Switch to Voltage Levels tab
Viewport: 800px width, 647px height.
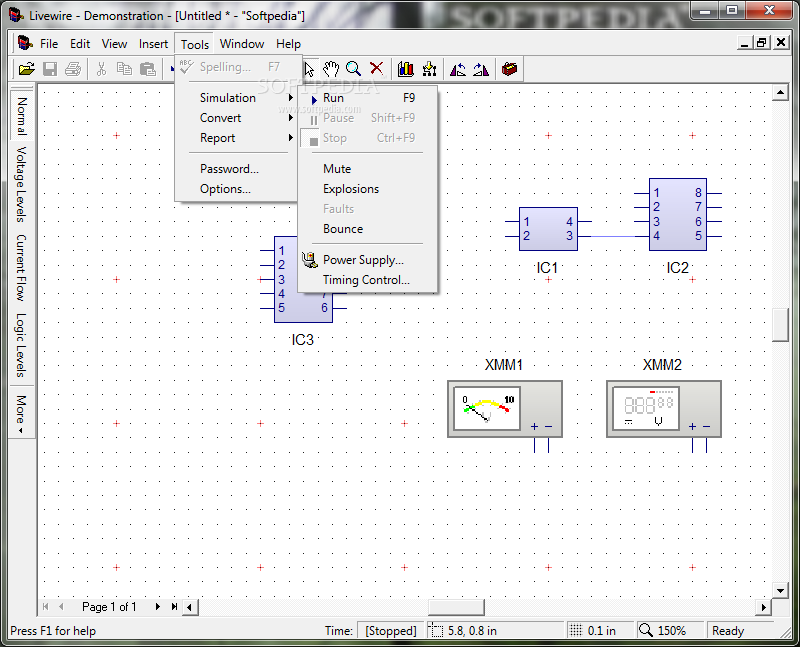[x=21, y=184]
